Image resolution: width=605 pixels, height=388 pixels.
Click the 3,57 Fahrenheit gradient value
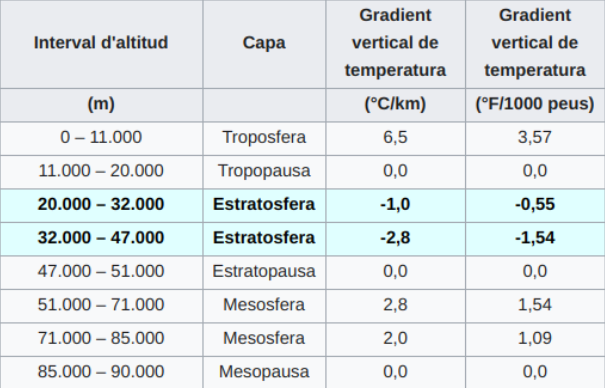point(535,138)
